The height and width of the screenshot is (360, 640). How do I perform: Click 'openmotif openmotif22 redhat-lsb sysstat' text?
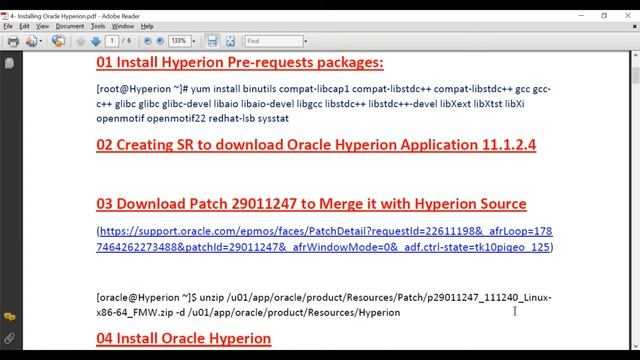[x=192, y=119]
